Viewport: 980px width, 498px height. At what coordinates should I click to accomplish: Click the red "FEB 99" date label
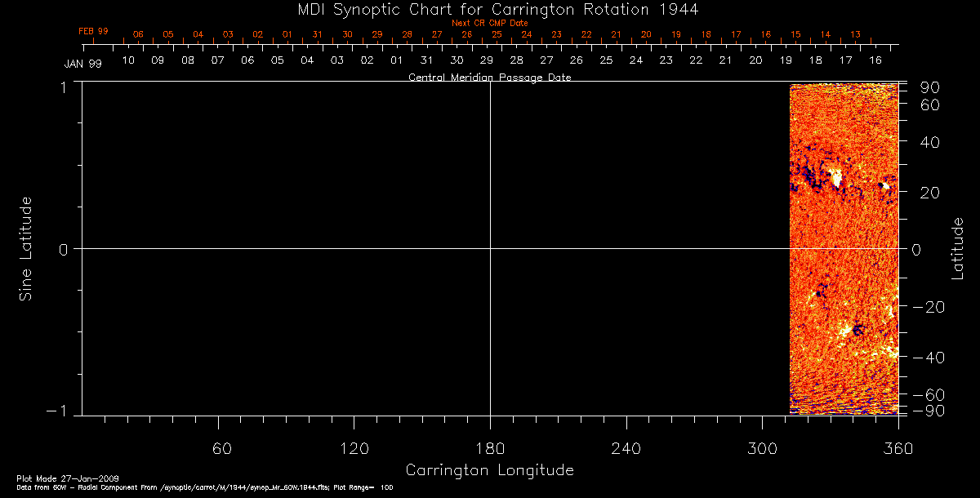[x=93, y=31]
